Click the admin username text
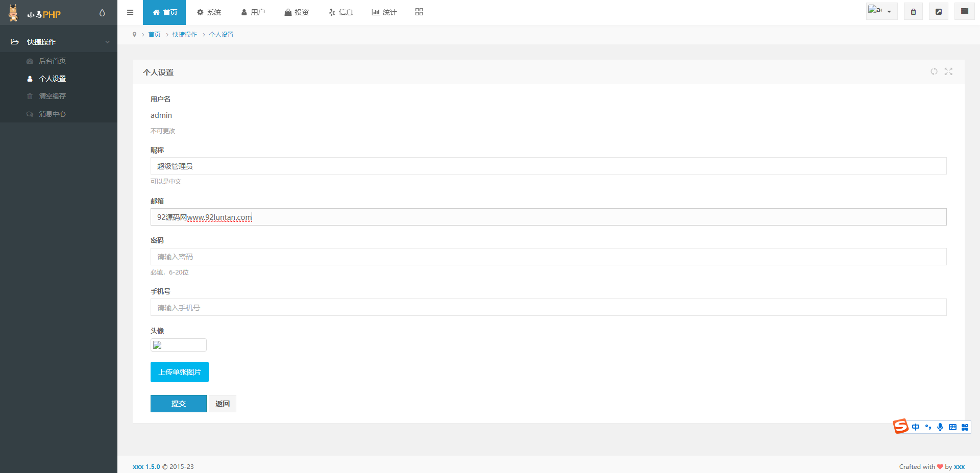 coord(161,115)
